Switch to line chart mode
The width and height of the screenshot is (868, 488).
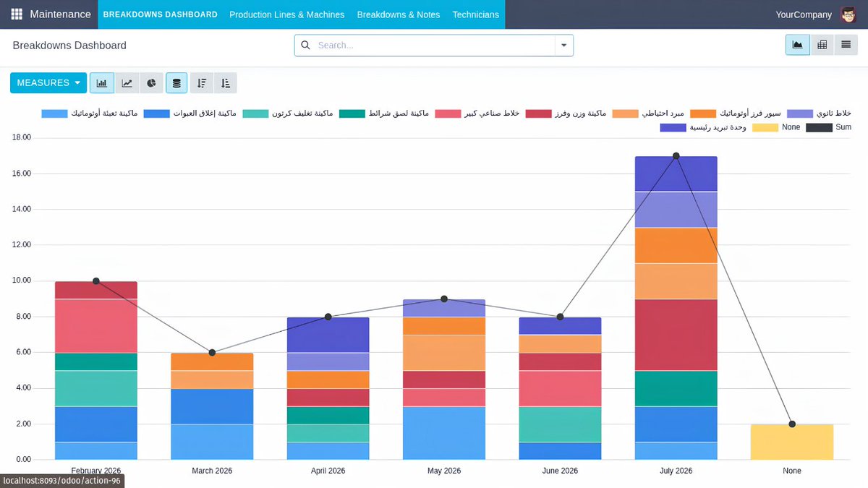click(127, 83)
